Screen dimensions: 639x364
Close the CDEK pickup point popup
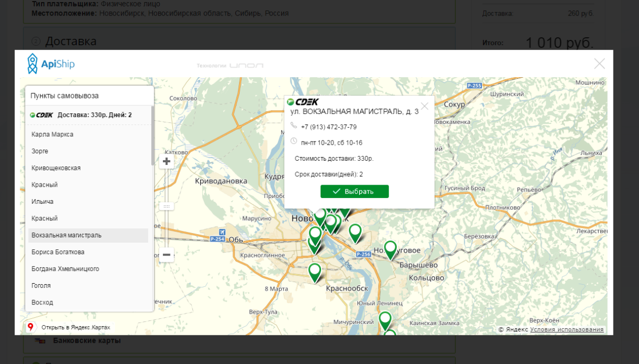point(424,106)
